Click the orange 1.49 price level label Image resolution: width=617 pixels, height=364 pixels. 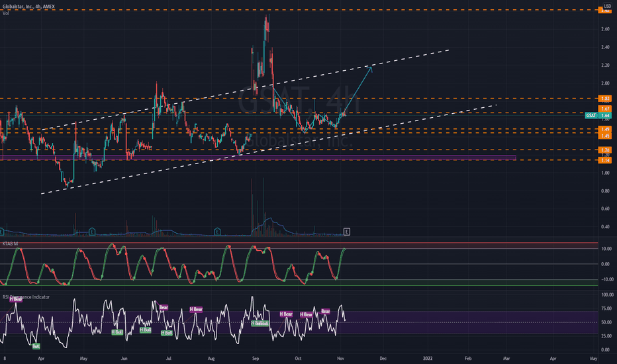coord(605,129)
